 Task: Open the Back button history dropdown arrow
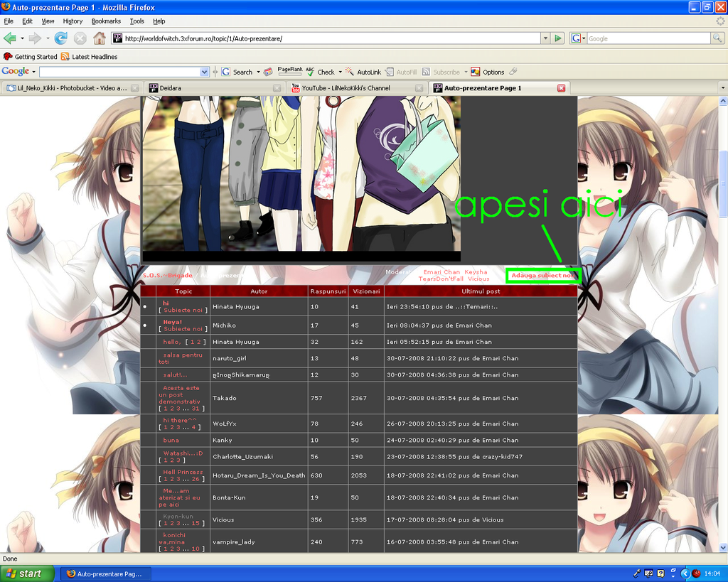pyautogui.click(x=22, y=38)
